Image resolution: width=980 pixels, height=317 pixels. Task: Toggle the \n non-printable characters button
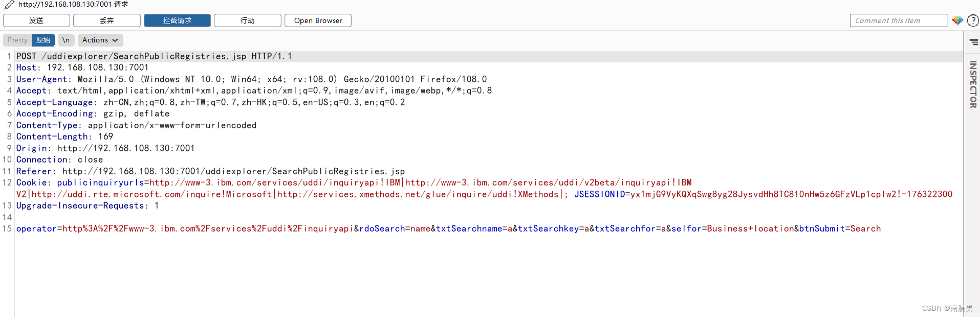[x=66, y=40]
